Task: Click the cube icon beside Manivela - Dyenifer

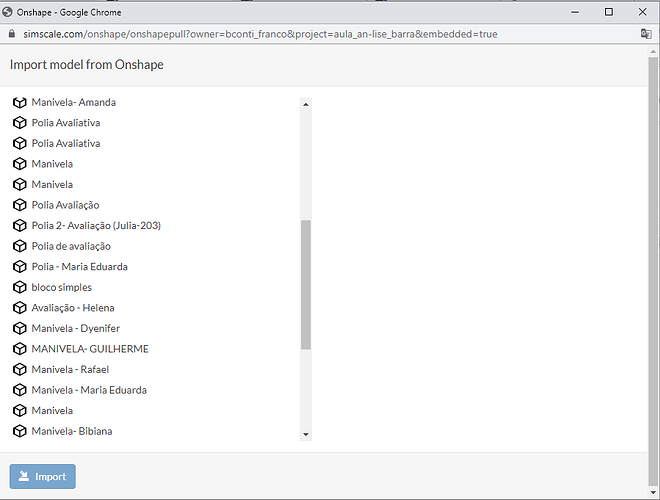Action: click(19, 328)
